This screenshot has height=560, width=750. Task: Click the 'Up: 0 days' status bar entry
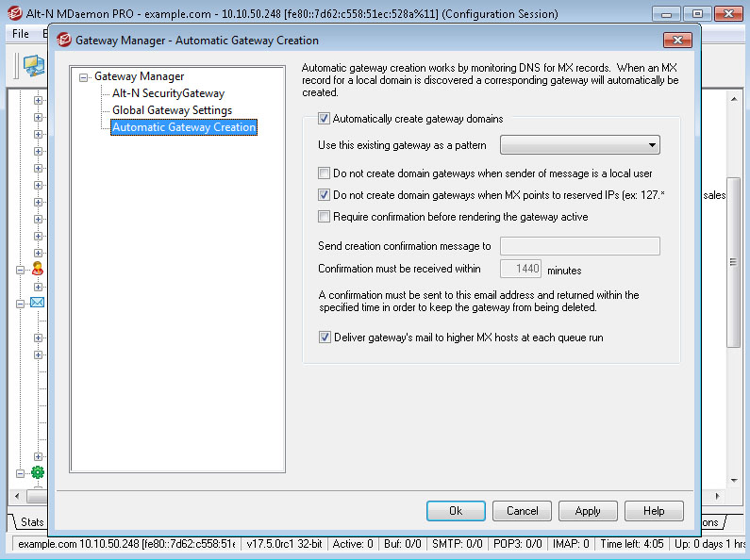click(709, 544)
